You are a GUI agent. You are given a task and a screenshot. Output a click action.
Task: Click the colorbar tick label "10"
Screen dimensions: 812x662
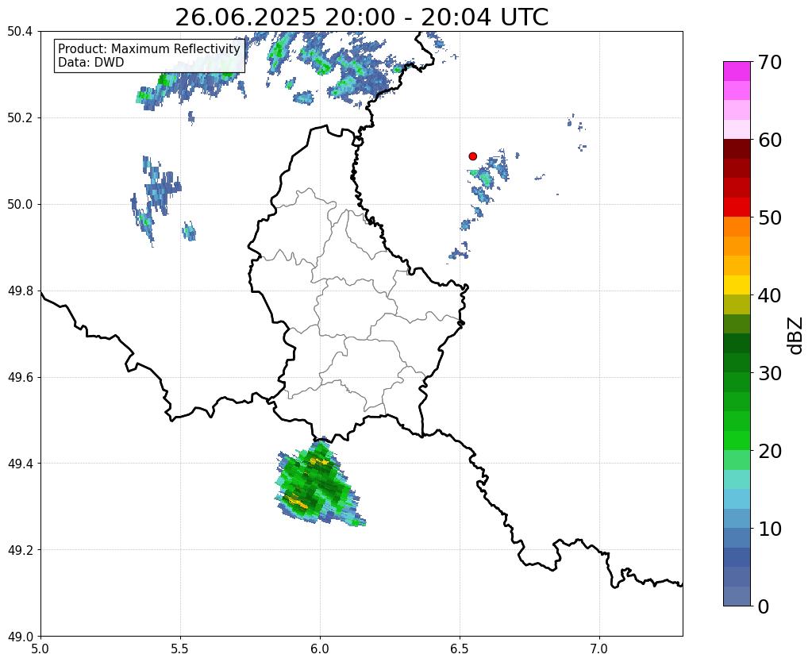click(769, 529)
